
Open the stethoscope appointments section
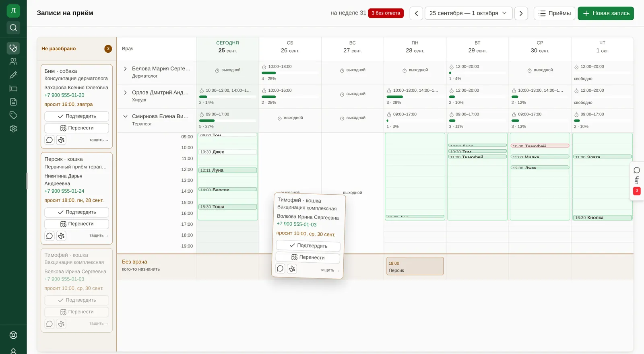click(x=13, y=48)
